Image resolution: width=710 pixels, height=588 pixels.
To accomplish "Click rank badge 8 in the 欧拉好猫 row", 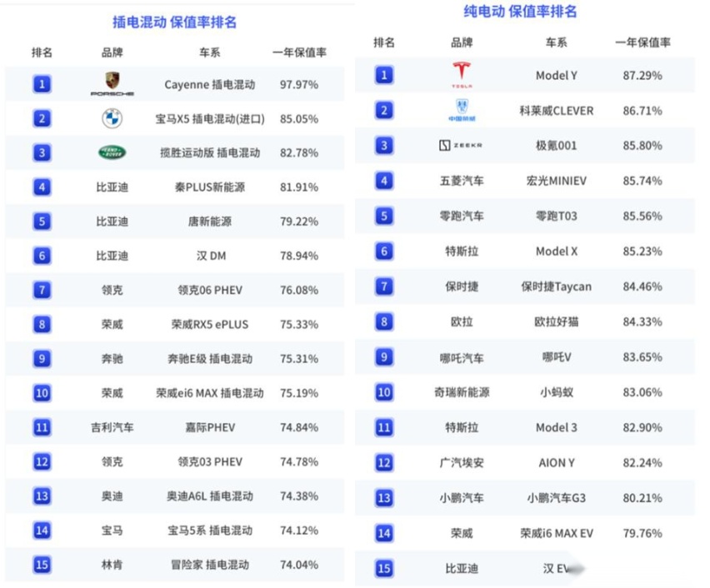I will [x=384, y=321].
